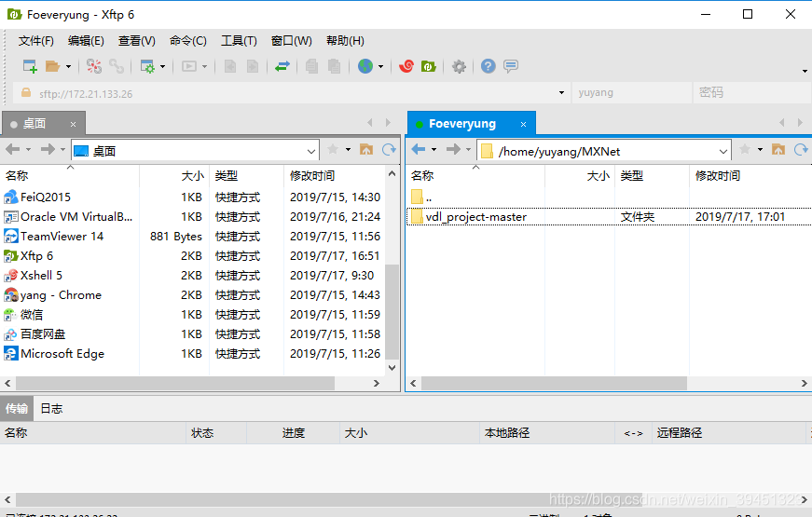
Task: Expand the Properties icon dropdown arrow
Action: [162, 66]
